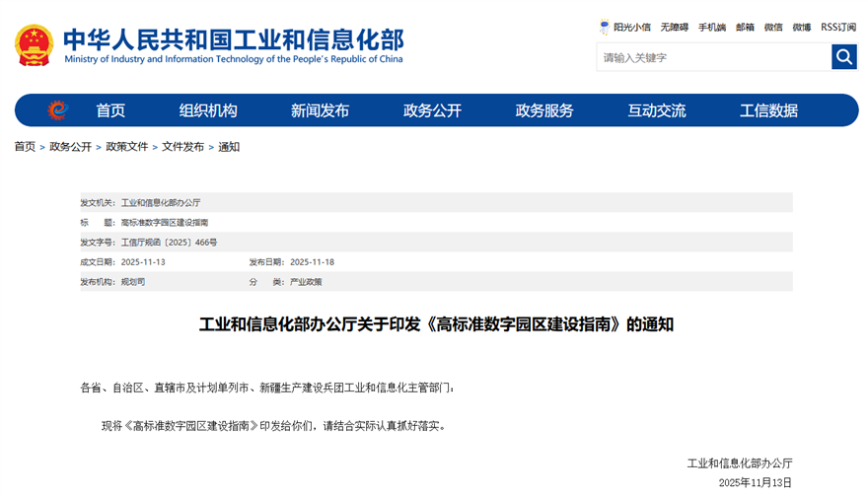
Task: Subscribe via the RSS订阅 link
Action: click(x=838, y=28)
